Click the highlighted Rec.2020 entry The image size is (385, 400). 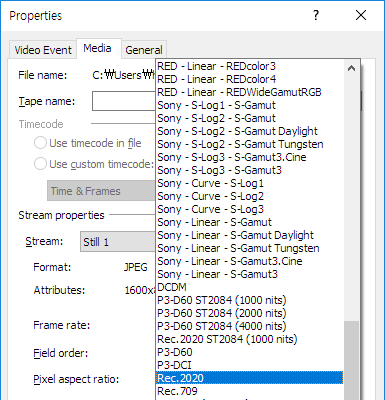pyautogui.click(x=249, y=378)
